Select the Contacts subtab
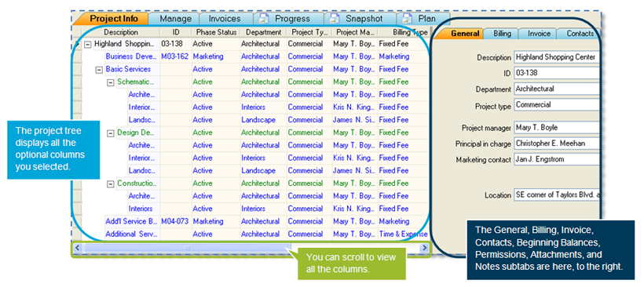 [580, 34]
